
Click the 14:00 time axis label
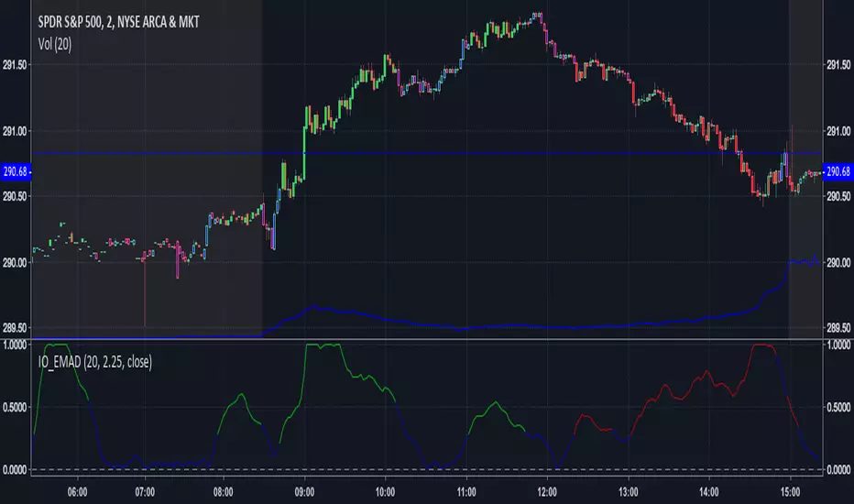tap(709, 492)
